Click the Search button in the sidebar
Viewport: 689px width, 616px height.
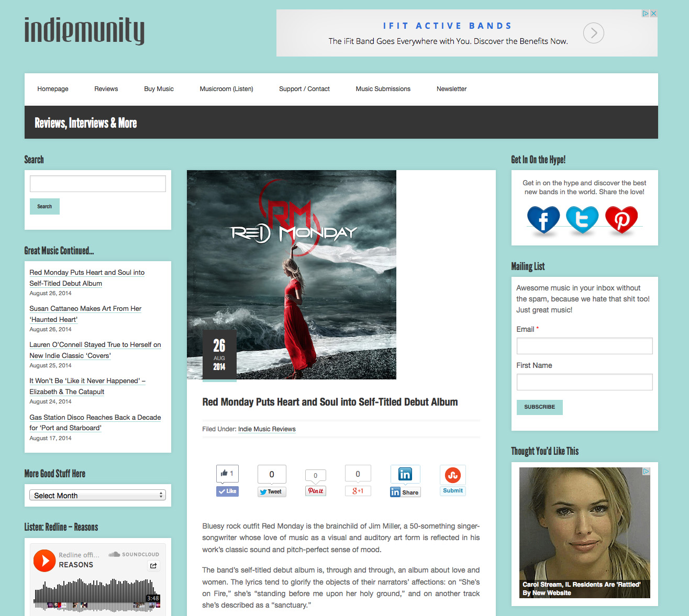pos(45,206)
